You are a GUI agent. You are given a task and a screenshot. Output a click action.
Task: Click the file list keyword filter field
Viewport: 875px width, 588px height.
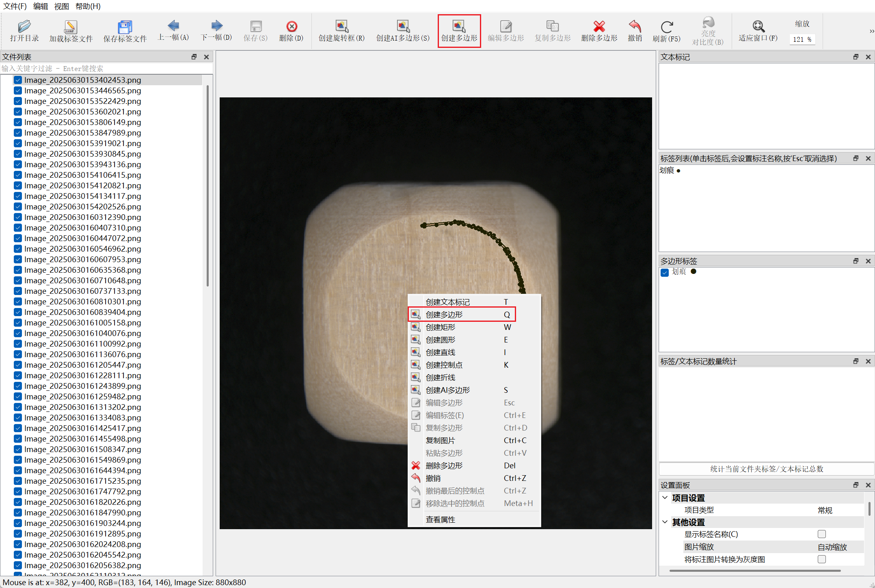pos(106,69)
